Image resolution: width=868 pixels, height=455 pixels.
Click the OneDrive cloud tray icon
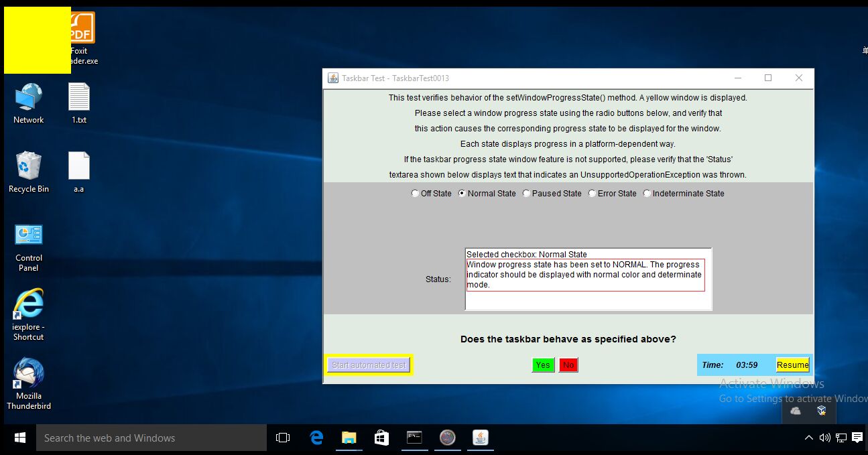click(796, 411)
